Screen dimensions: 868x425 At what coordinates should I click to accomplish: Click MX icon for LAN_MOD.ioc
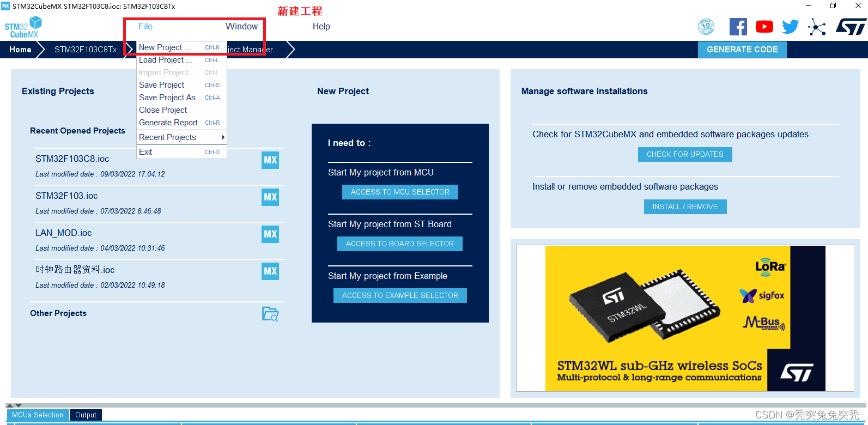coord(270,234)
